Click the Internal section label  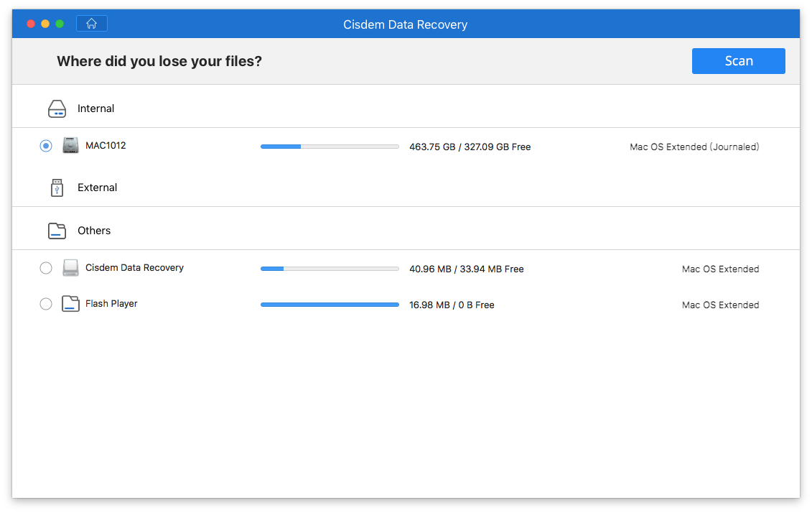(x=95, y=108)
